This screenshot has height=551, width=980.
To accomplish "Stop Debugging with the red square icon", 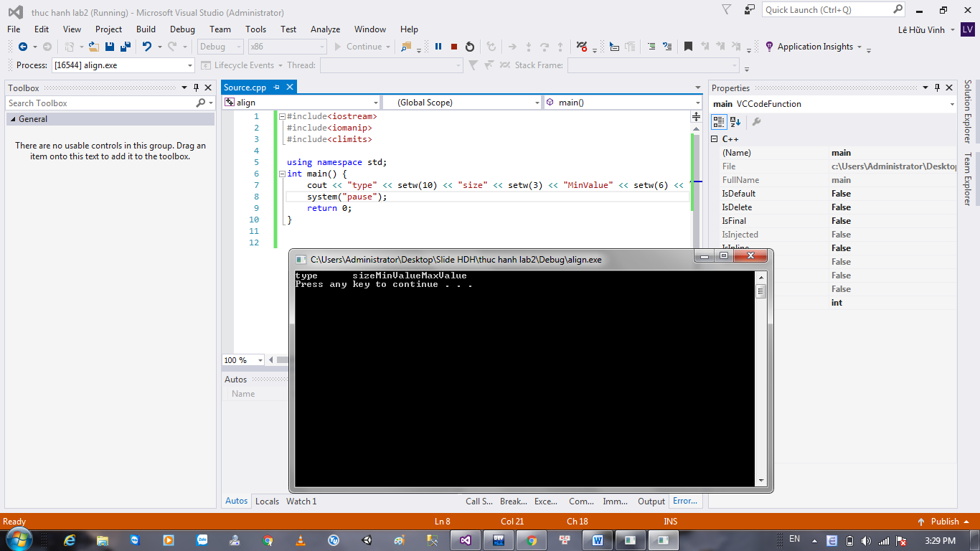I will 454,46.
